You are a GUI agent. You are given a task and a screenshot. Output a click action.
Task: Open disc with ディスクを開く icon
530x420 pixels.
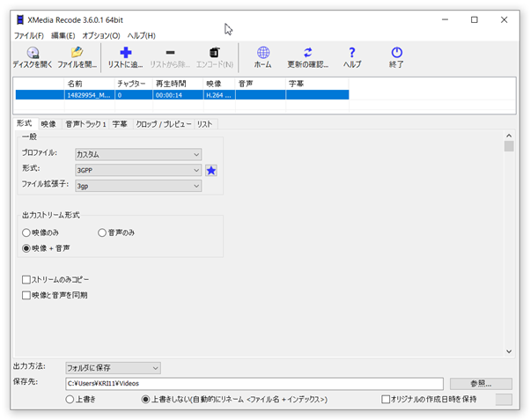33,57
